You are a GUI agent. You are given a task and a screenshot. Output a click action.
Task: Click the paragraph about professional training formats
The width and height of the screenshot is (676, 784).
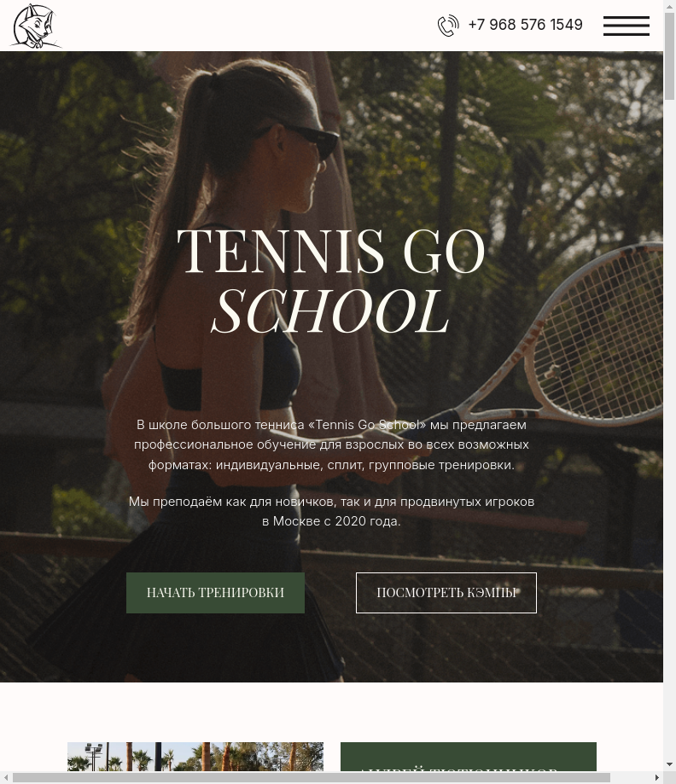[331, 444]
